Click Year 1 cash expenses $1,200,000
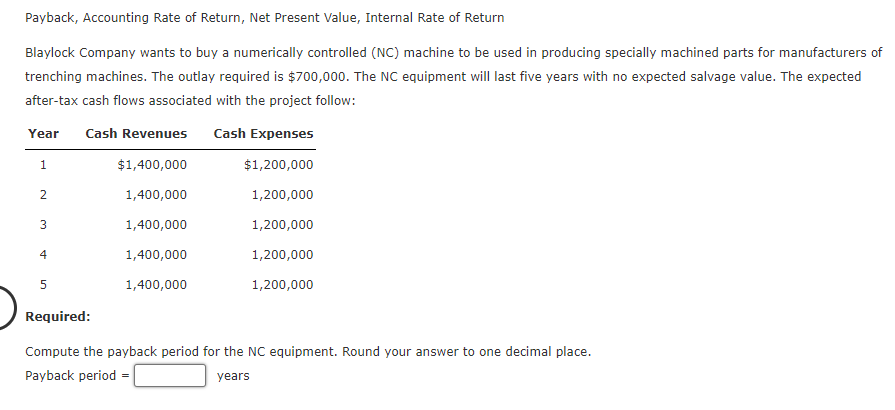The image size is (895, 410). coord(279,165)
